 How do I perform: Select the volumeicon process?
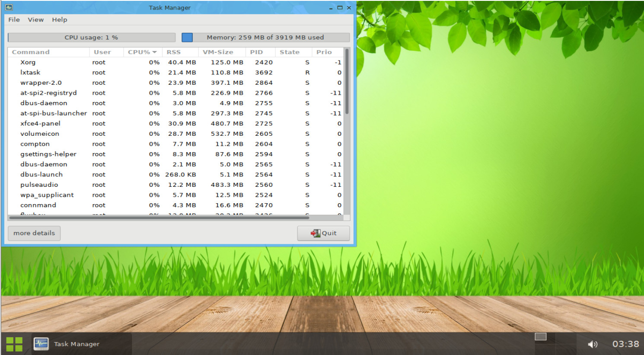pyautogui.click(x=176, y=134)
